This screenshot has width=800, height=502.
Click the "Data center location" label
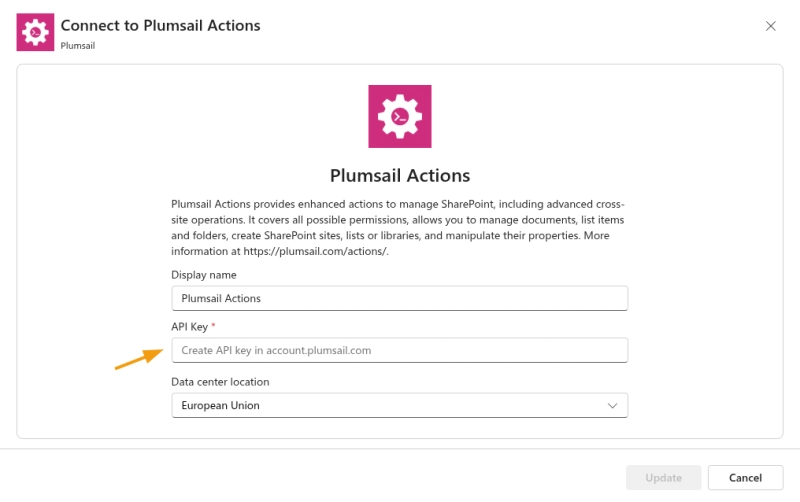click(220, 382)
